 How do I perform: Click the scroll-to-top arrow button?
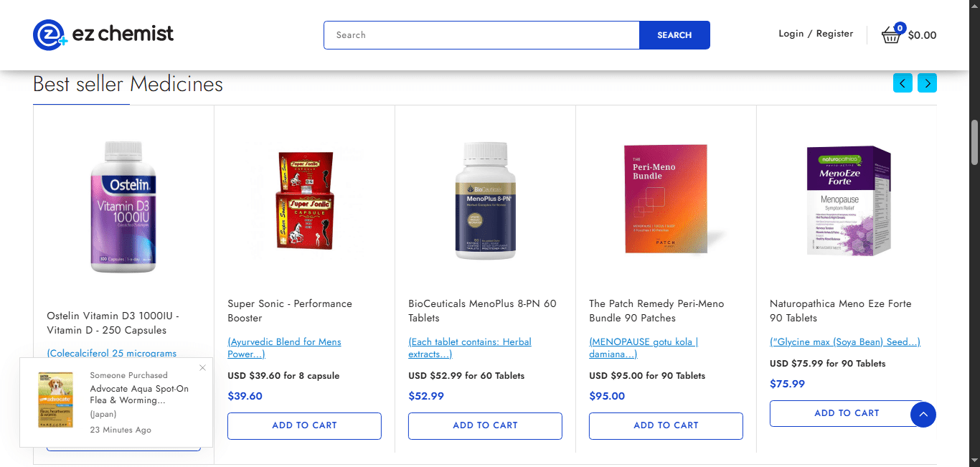tap(923, 414)
